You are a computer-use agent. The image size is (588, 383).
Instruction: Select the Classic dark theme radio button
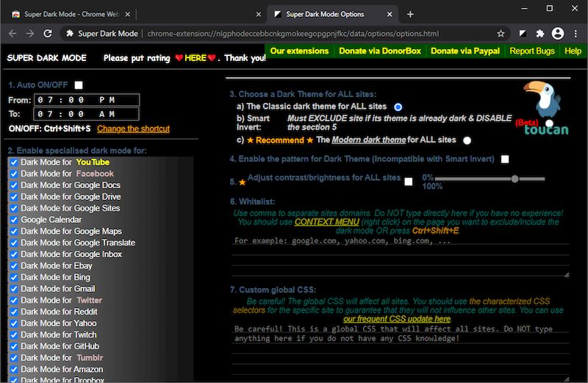click(398, 107)
